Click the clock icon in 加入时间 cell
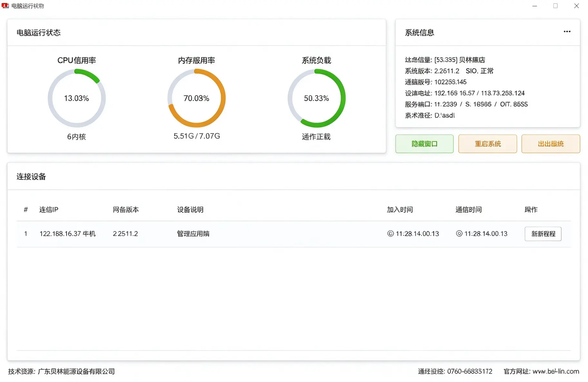Viewport: 588px width, 382px height. click(390, 234)
